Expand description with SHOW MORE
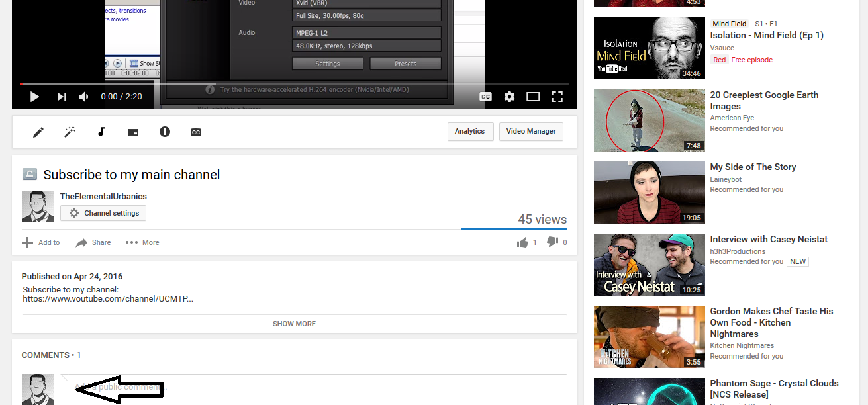 click(294, 324)
